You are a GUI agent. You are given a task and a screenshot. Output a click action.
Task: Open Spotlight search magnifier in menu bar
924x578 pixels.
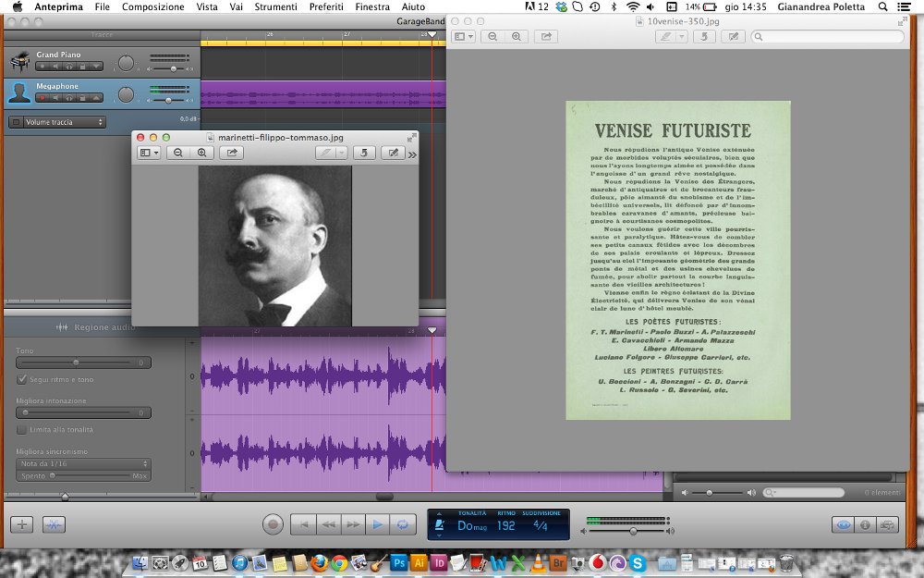(x=882, y=7)
